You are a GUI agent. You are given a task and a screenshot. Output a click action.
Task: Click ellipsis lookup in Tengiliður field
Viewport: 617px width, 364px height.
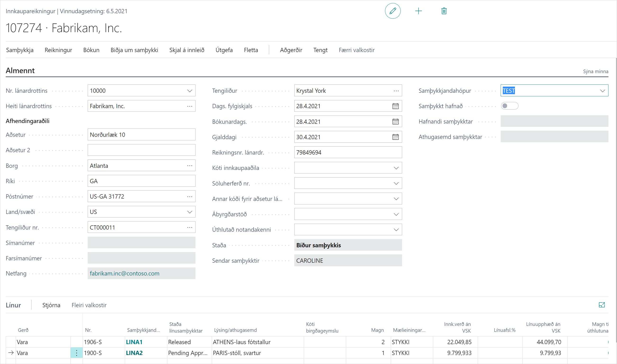396,91
